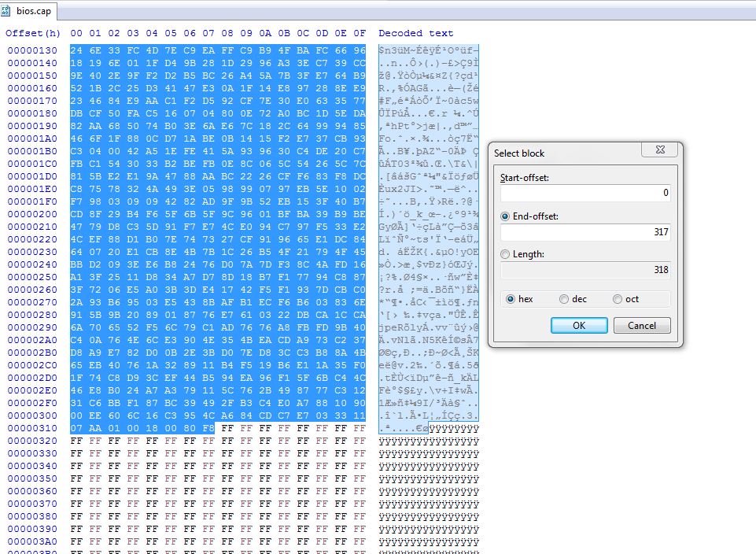Cancel the Select block dialog
The width and height of the screenshot is (756, 554).
[642, 326]
